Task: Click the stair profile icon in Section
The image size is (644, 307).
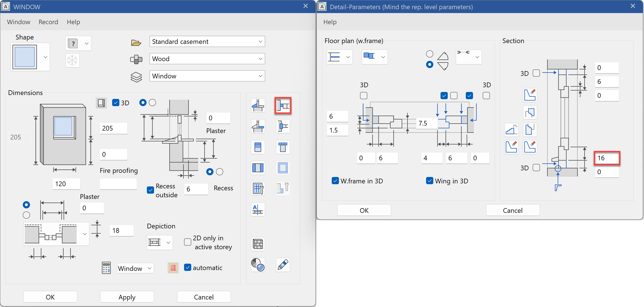Action: click(511, 130)
